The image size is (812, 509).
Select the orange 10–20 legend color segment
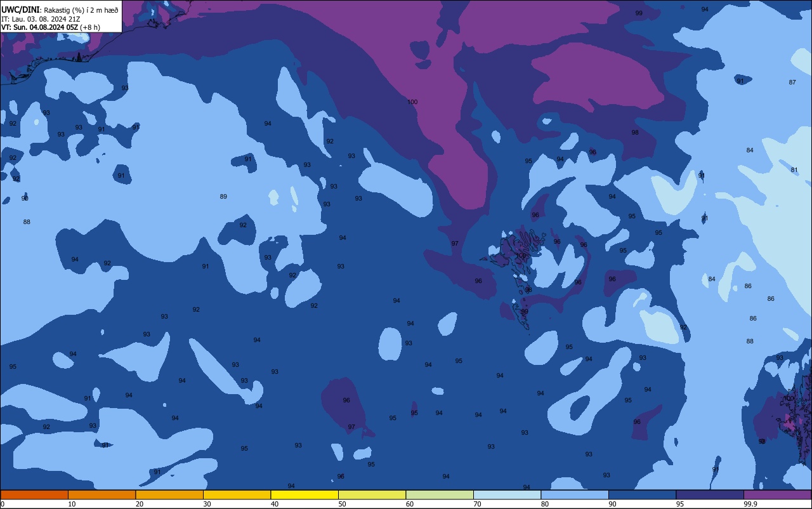[101, 494]
